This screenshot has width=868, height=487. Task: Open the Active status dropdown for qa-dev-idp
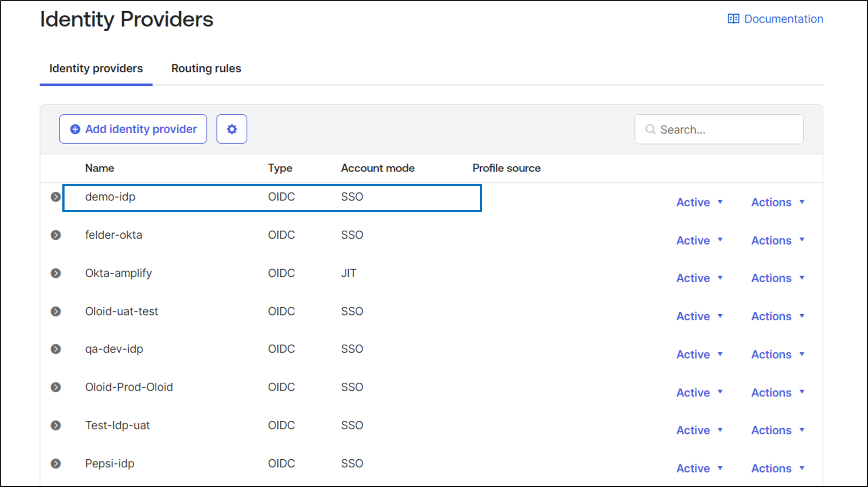pyautogui.click(x=700, y=354)
